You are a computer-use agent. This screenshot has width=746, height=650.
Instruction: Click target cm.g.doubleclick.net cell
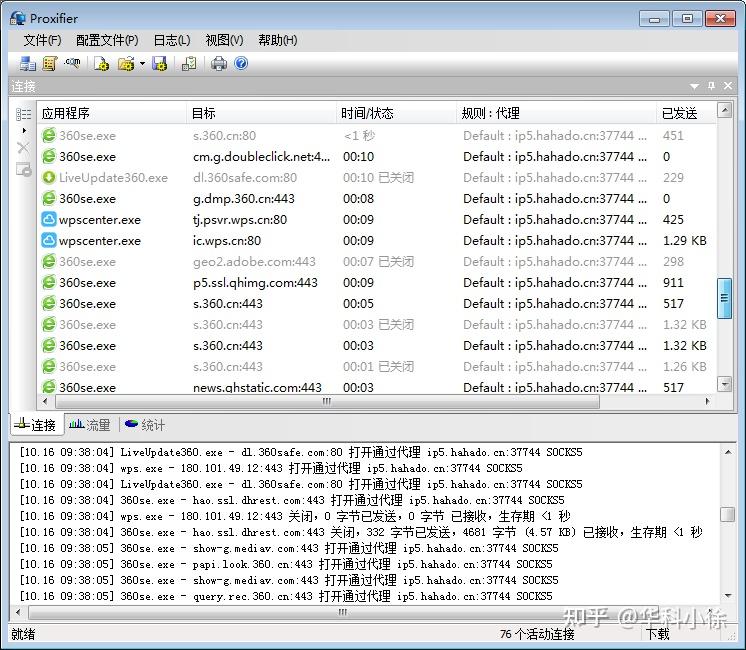[261, 157]
